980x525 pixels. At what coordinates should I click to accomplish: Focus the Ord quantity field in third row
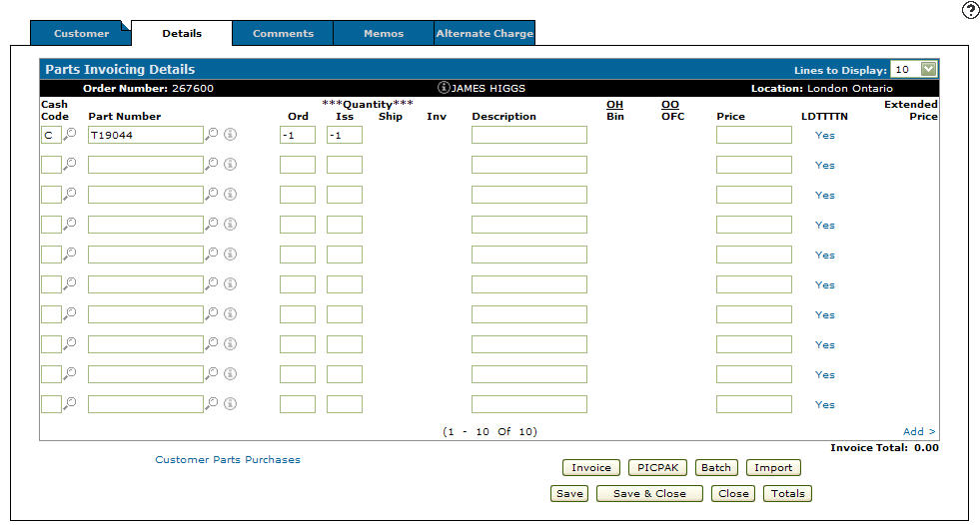click(x=298, y=195)
